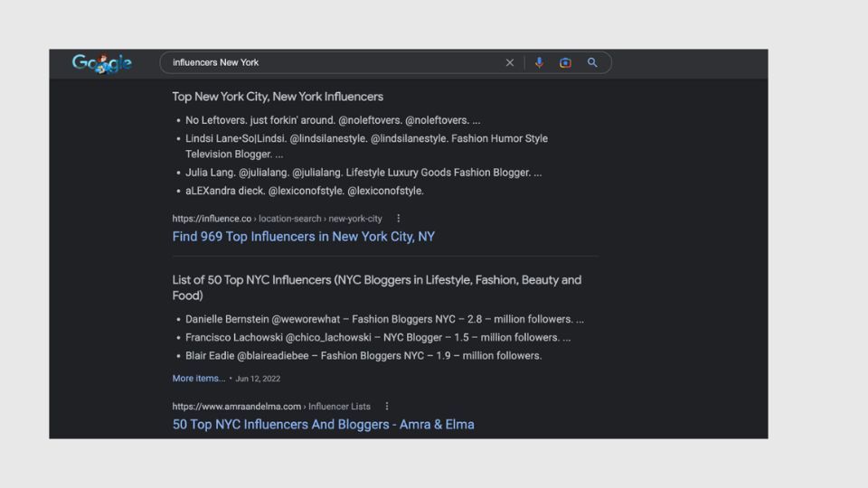
Task: Start voice search with the microphone icon
Action: [x=539, y=62]
